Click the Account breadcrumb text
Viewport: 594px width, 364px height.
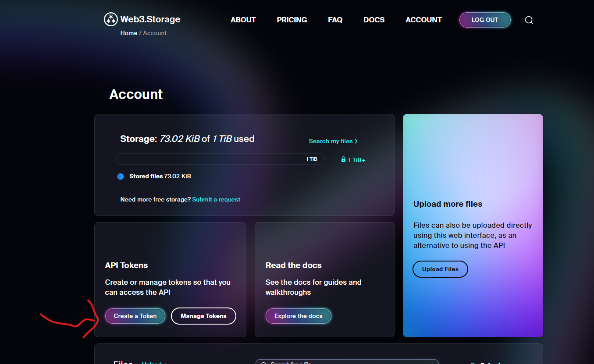(x=155, y=33)
